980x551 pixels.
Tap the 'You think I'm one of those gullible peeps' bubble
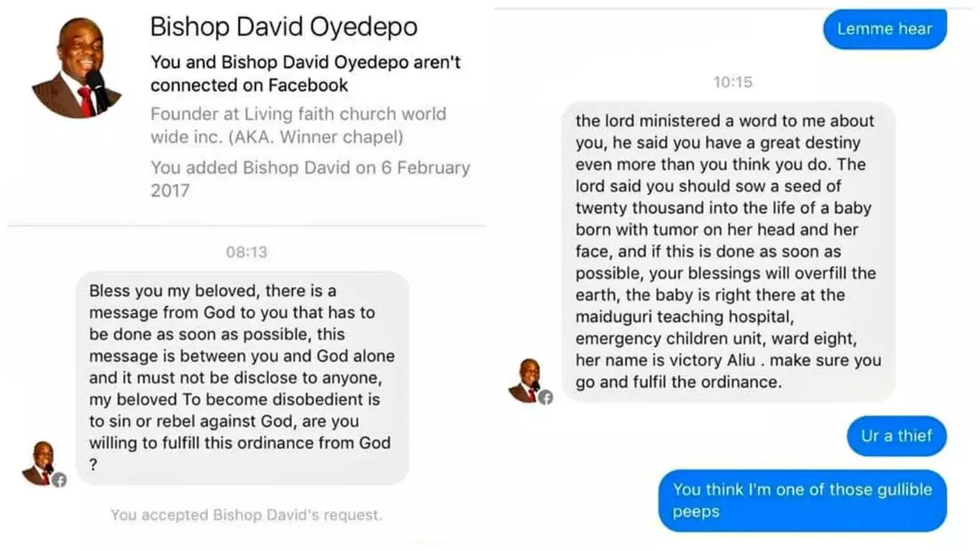[x=803, y=501]
